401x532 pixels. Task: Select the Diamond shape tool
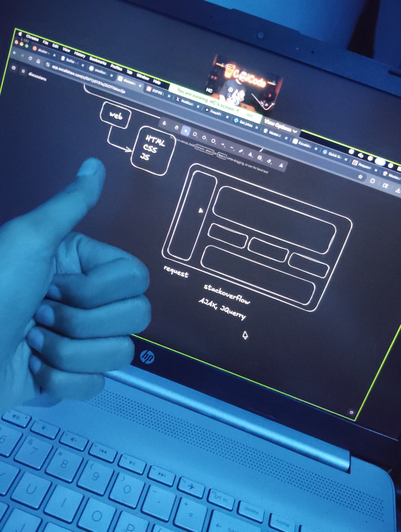point(204,137)
